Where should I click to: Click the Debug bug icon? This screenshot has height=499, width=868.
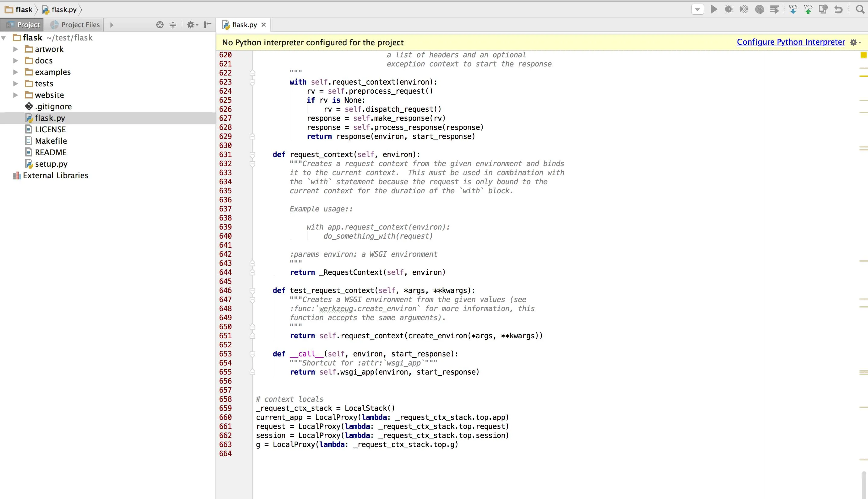[729, 9]
